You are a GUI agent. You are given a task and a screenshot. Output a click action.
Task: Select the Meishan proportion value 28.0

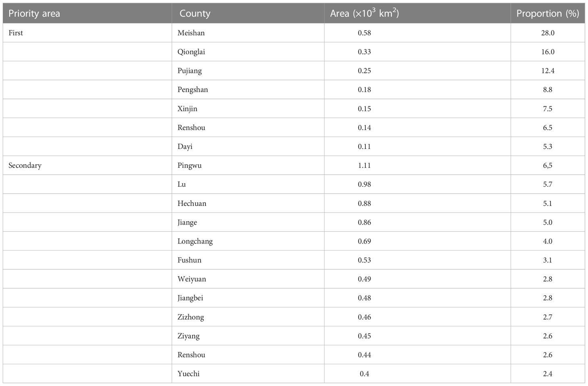[x=548, y=33]
